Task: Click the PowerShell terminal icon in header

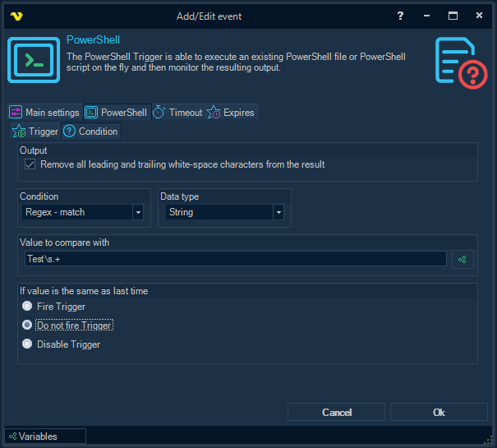Action: click(34, 59)
